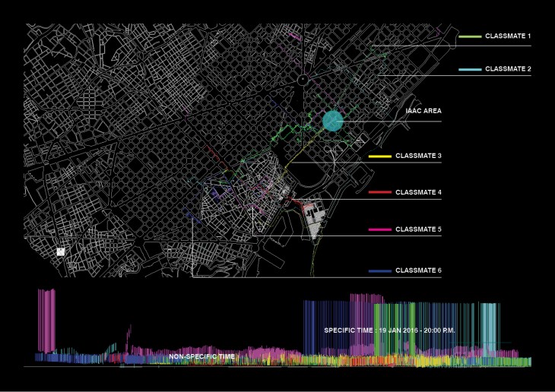555x392 pixels.
Task: Click the cyan IAAC area circle marker
Action: click(333, 122)
